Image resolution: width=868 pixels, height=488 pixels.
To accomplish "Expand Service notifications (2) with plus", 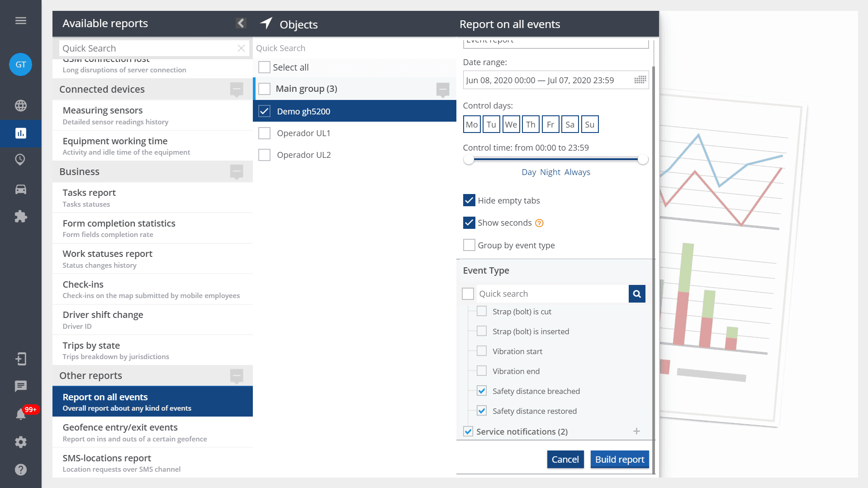I will [x=636, y=431].
